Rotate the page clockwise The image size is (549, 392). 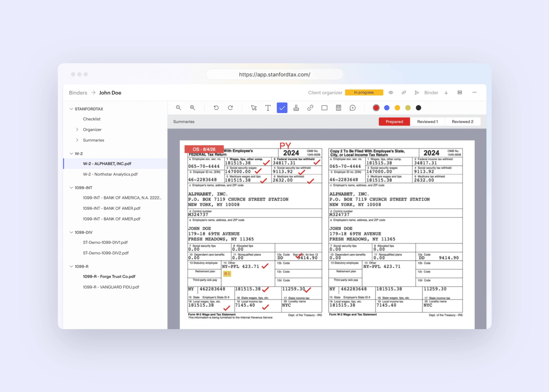pos(230,108)
